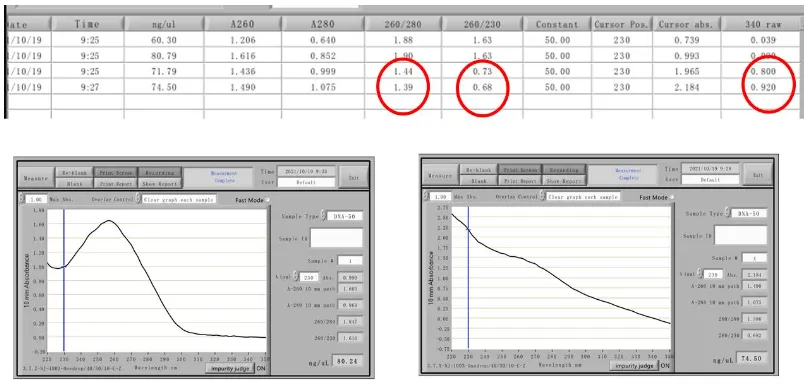
Task: Click Measure in the 80.24 ng/uL window
Action: click(36, 177)
